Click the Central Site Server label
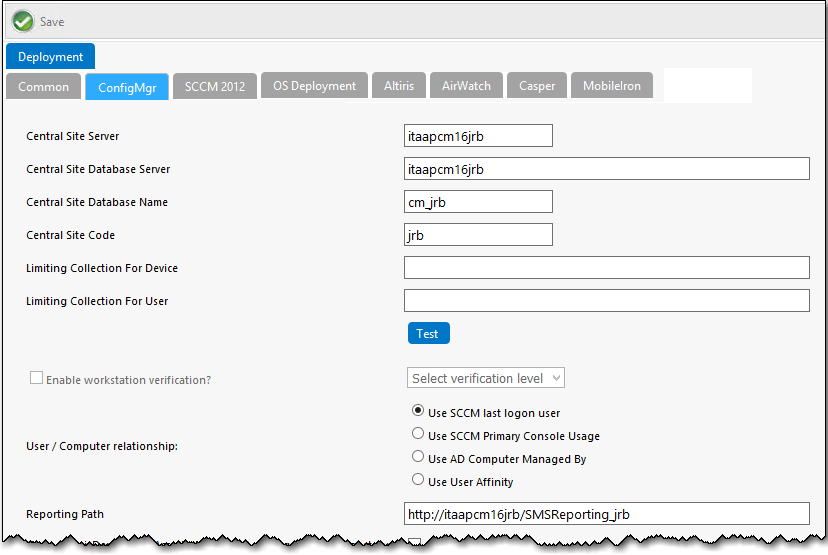This screenshot has height=555, width=828. [72, 136]
